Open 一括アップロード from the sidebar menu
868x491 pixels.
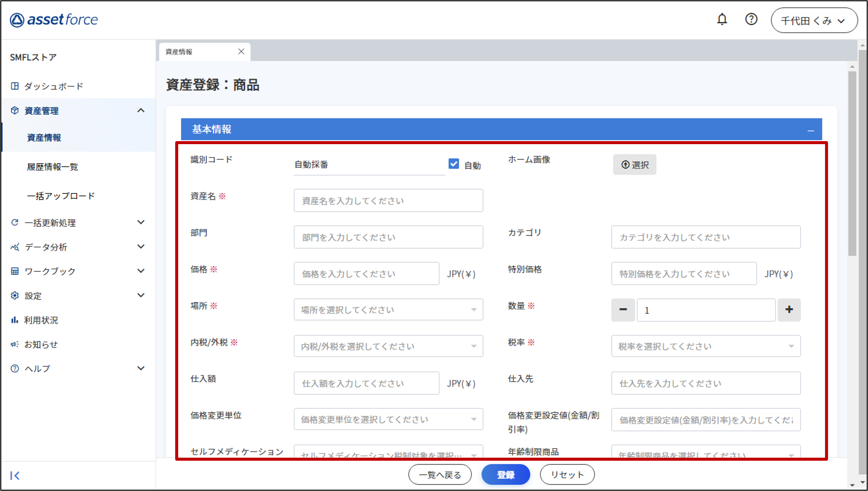point(61,196)
